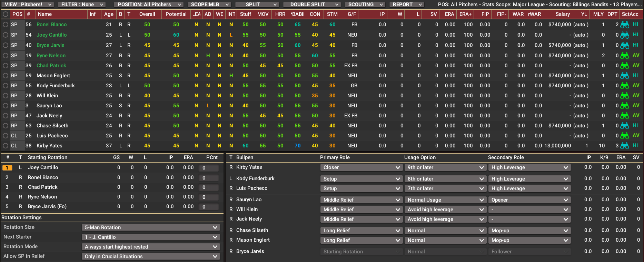Select radio button for Kirby Yates

6,146
